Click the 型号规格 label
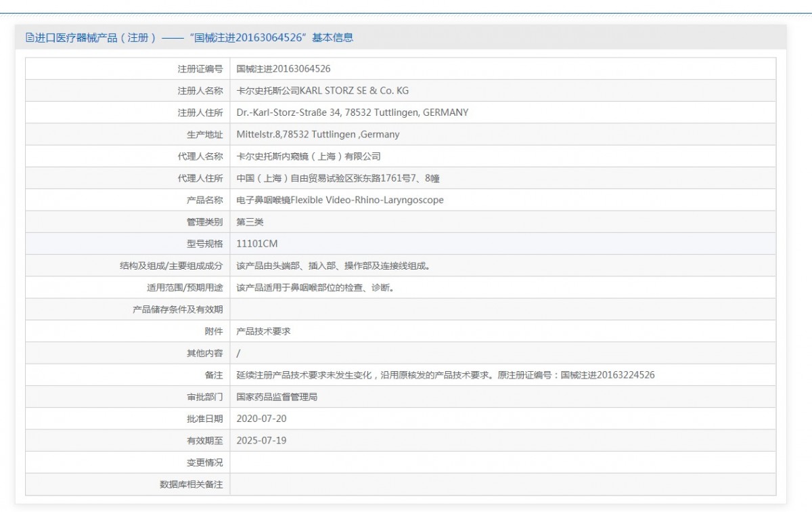Viewport: 812px width, 512px height. [204, 243]
